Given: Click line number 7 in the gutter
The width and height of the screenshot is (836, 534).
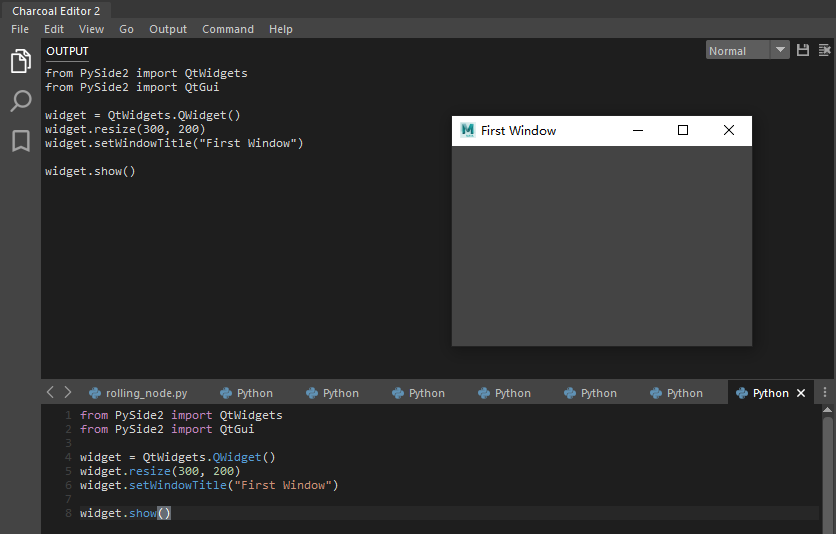Looking at the screenshot, I should (68, 499).
